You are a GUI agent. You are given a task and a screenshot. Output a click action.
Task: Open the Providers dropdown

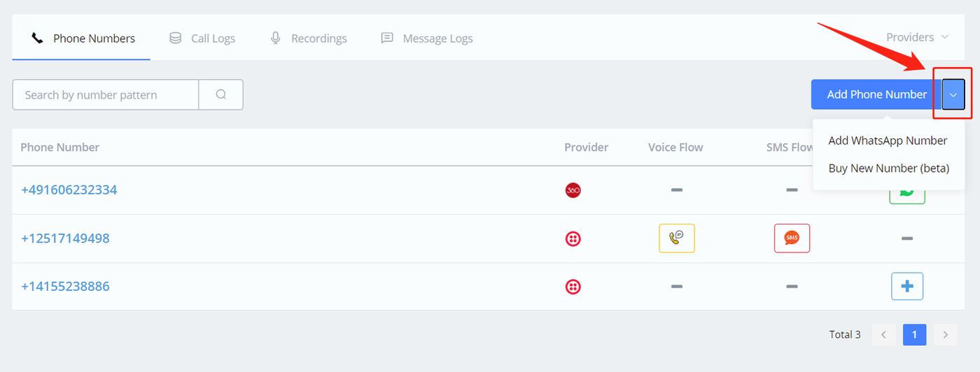pyautogui.click(x=917, y=37)
